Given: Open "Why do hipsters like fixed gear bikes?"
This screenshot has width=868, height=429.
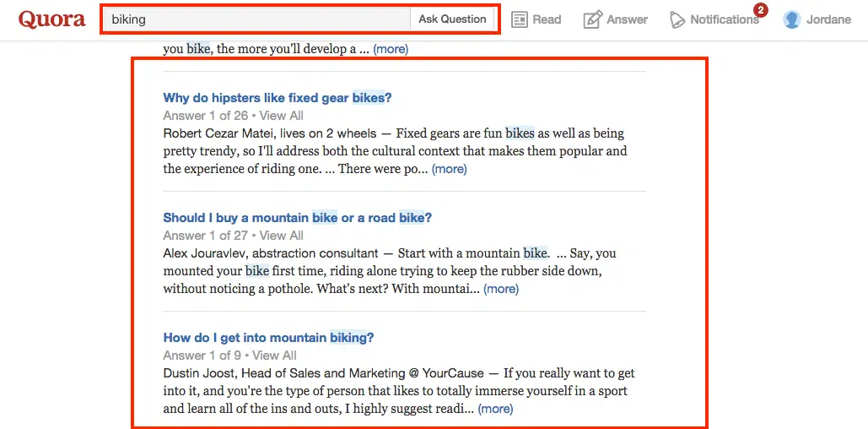Looking at the screenshot, I should pos(278,98).
